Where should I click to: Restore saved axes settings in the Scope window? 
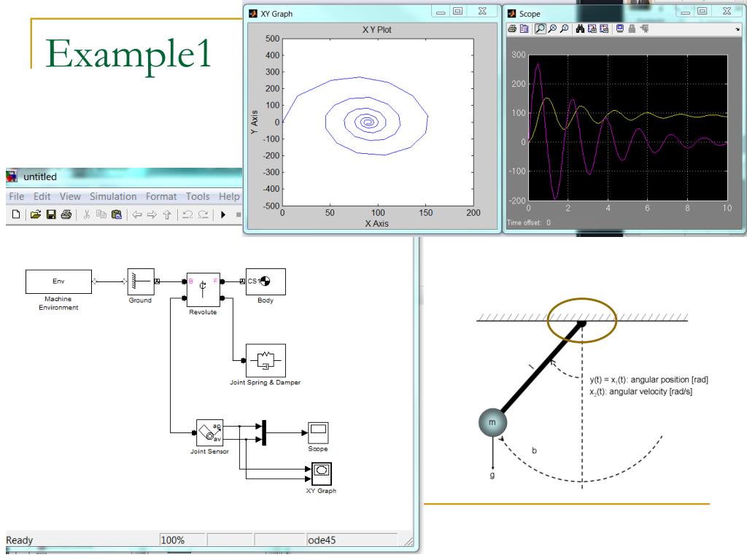[604, 28]
